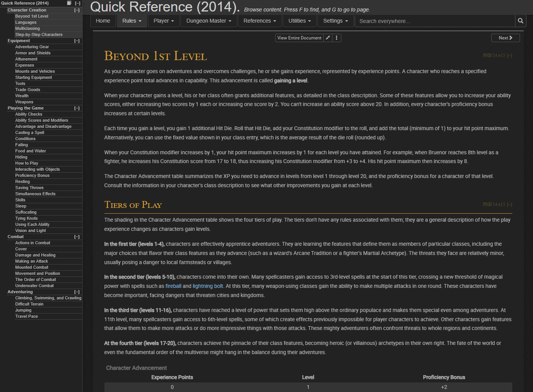This screenshot has width=533, height=392.
Task: Collapse the Playing the Game sidebar section
Action: tap(77, 108)
